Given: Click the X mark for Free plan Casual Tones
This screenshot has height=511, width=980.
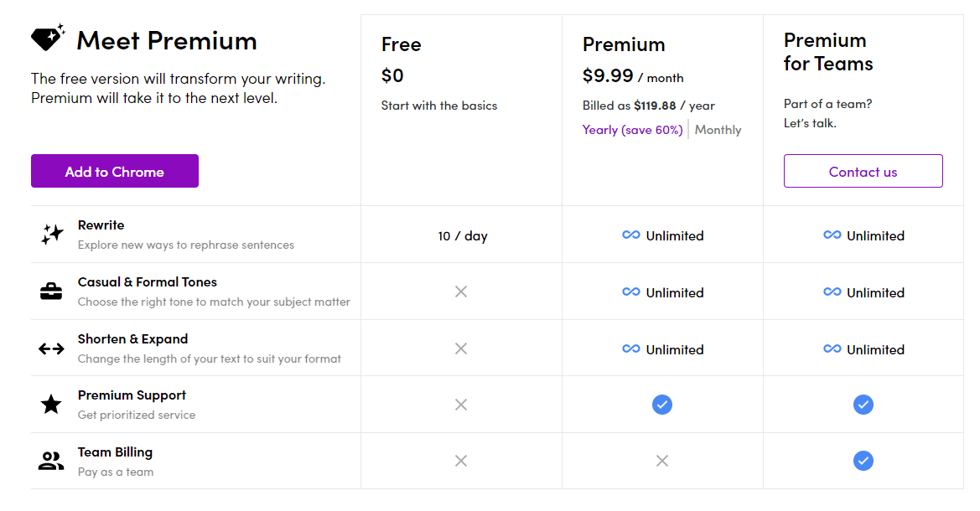Looking at the screenshot, I should pos(461,292).
